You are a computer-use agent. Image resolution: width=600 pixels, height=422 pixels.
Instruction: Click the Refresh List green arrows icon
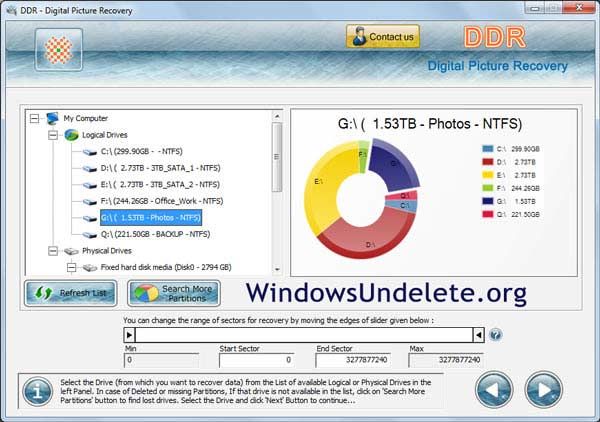pos(43,293)
